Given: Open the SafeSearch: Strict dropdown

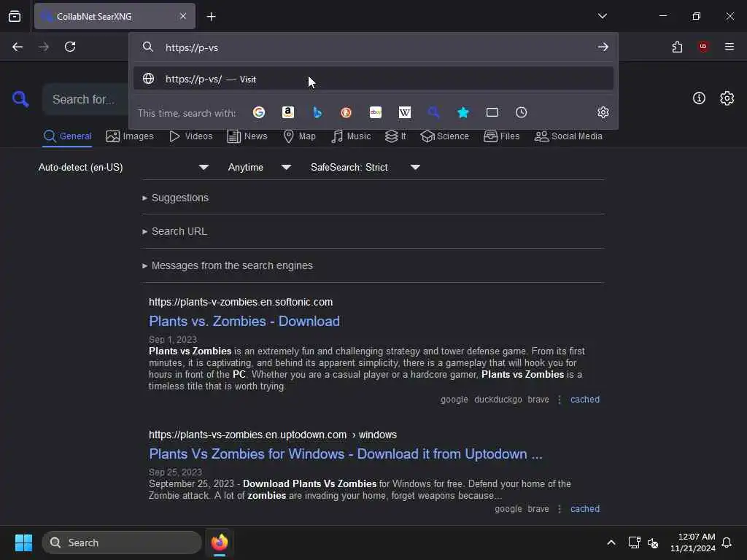Looking at the screenshot, I should pos(365,167).
